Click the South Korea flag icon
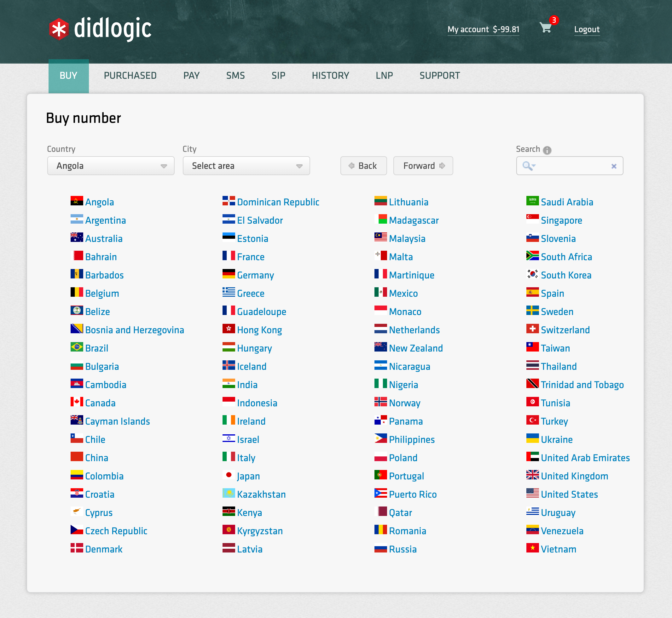Viewport: 672px width, 618px height. [x=532, y=274]
